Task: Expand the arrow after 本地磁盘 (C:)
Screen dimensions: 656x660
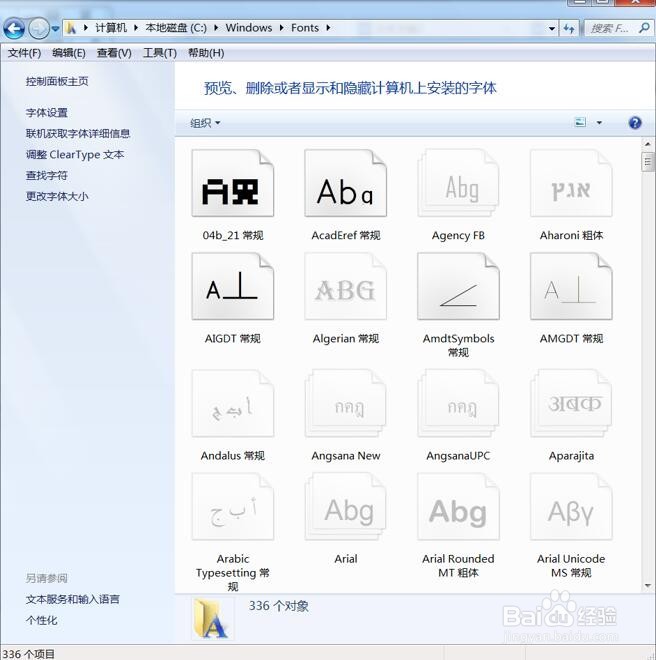Action: pyautogui.click(x=216, y=28)
